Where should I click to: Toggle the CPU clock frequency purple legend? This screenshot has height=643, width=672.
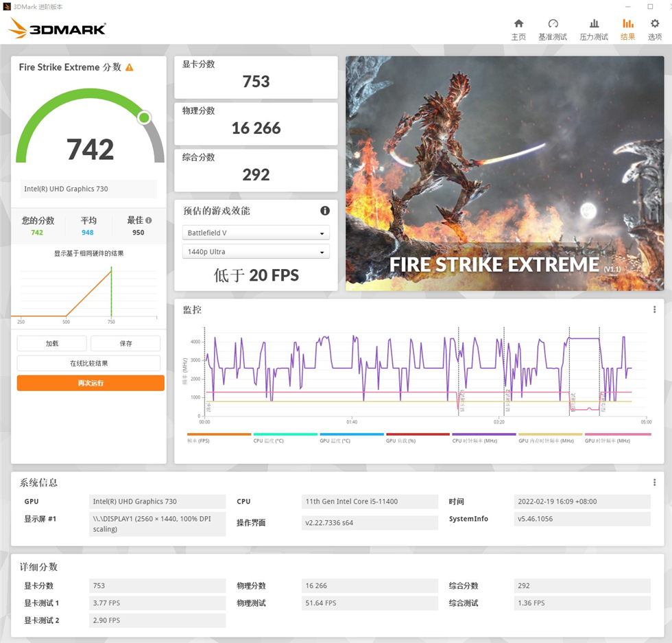(x=484, y=438)
